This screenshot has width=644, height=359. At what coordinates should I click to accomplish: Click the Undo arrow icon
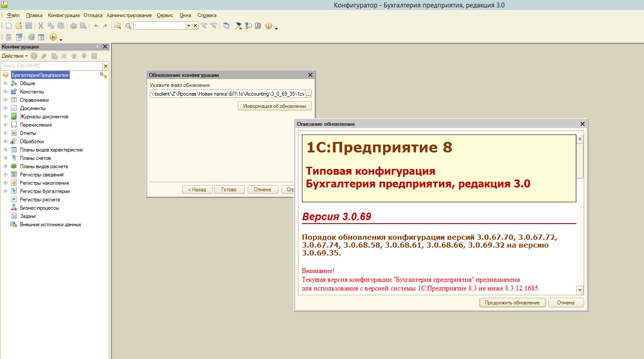96,26
